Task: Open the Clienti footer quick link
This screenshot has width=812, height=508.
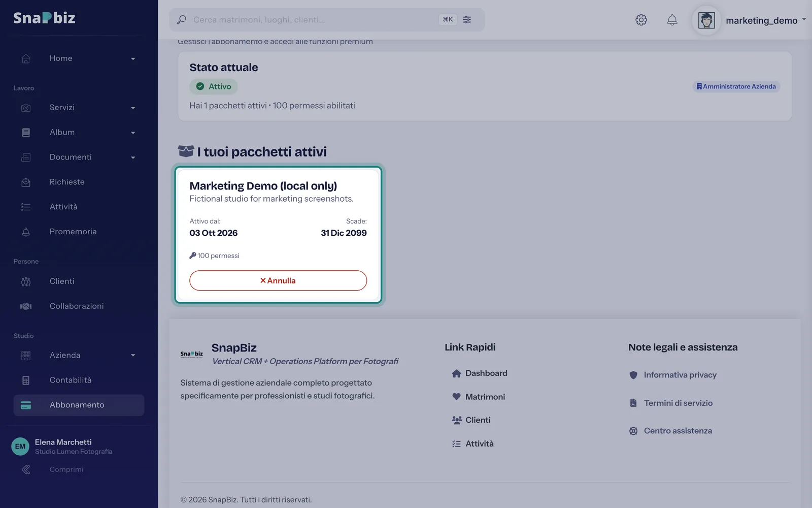Action: click(x=471, y=420)
